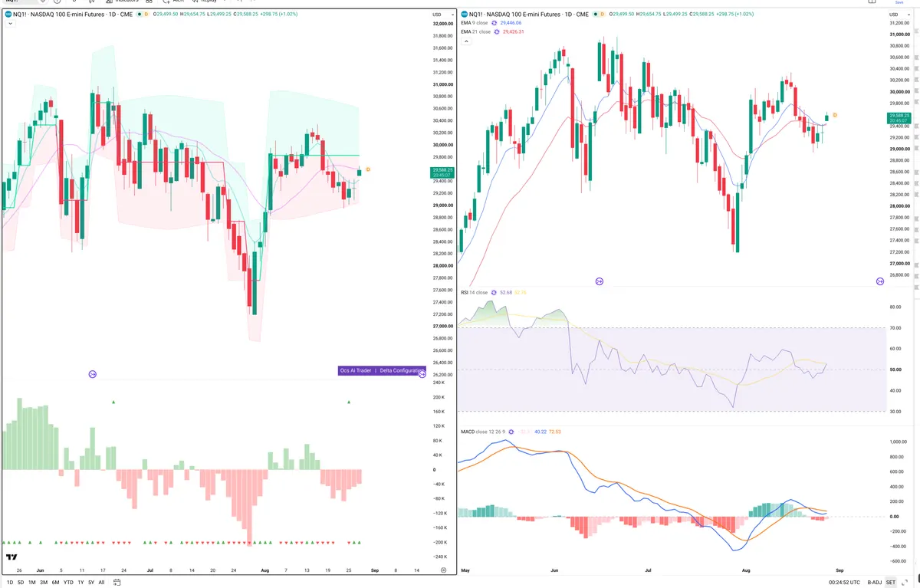Click the purple circle icon right of the Ocs Ai Trader label
920x588 pixels.
coord(422,374)
